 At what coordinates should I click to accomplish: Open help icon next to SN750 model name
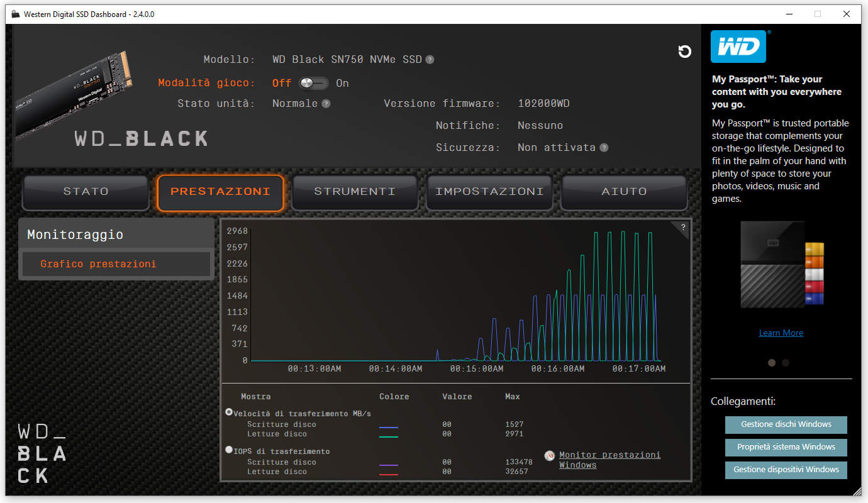pos(430,60)
